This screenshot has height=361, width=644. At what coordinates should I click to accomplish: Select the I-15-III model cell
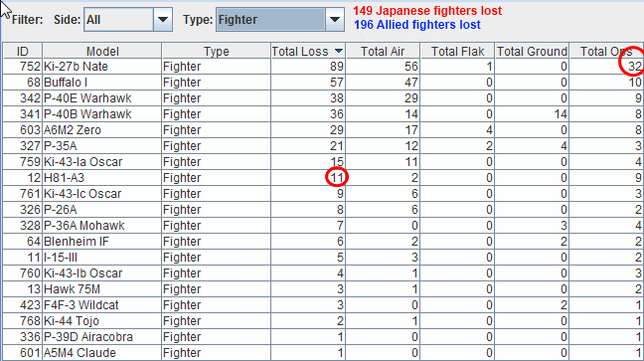102,258
